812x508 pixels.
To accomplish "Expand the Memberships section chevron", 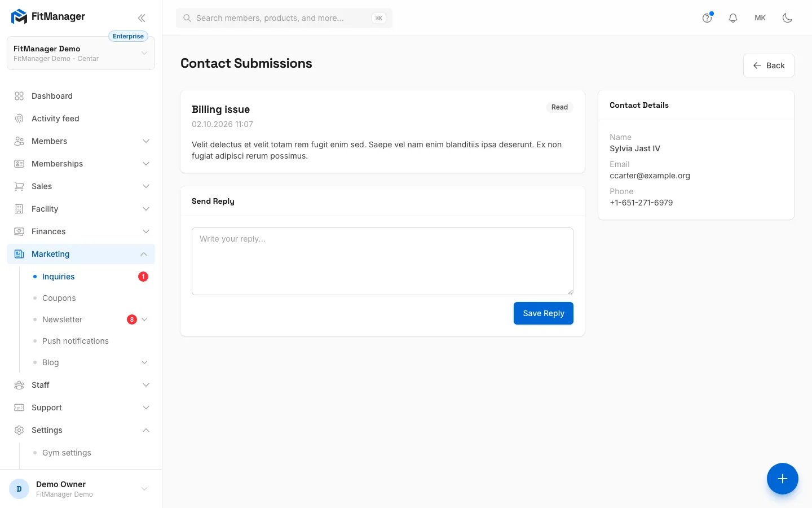I will (x=146, y=164).
